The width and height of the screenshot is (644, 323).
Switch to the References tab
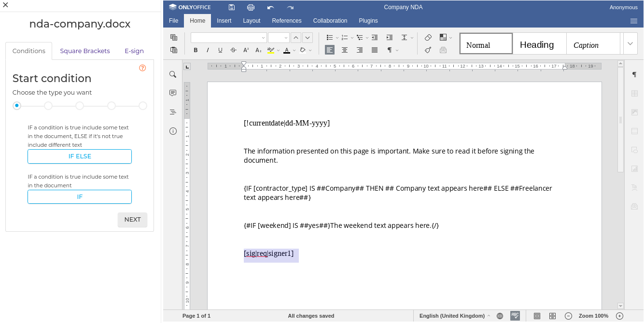point(287,21)
